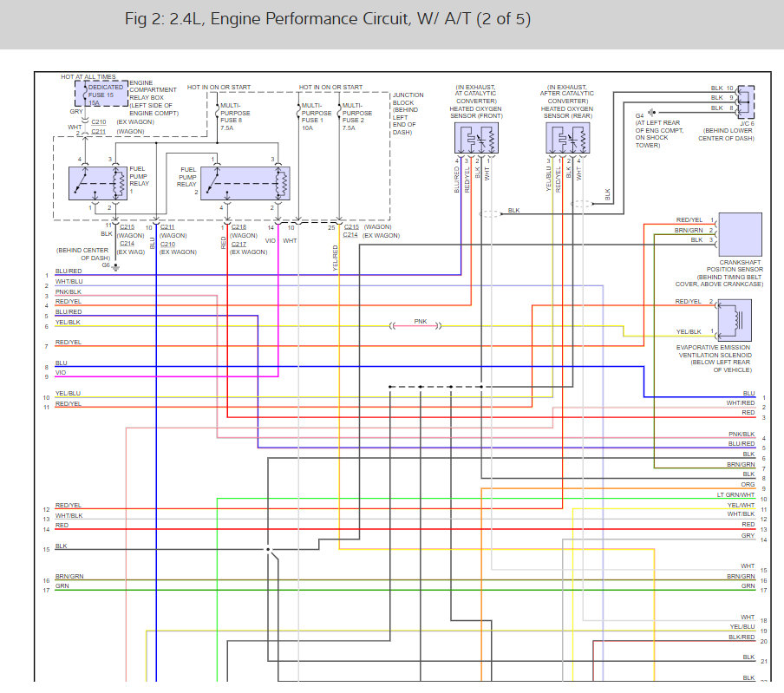Image resolution: width=784 pixels, height=693 pixels.
Task: Click the Behind Lower Center of Dash note
Action: click(x=726, y=134)
